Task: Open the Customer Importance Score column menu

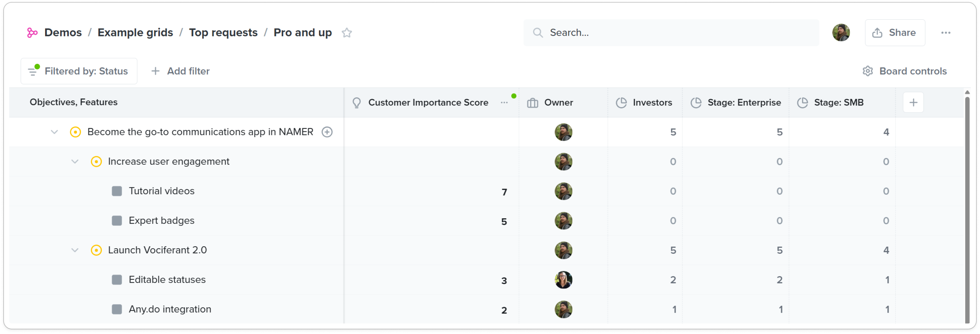Action: point(504,102)
